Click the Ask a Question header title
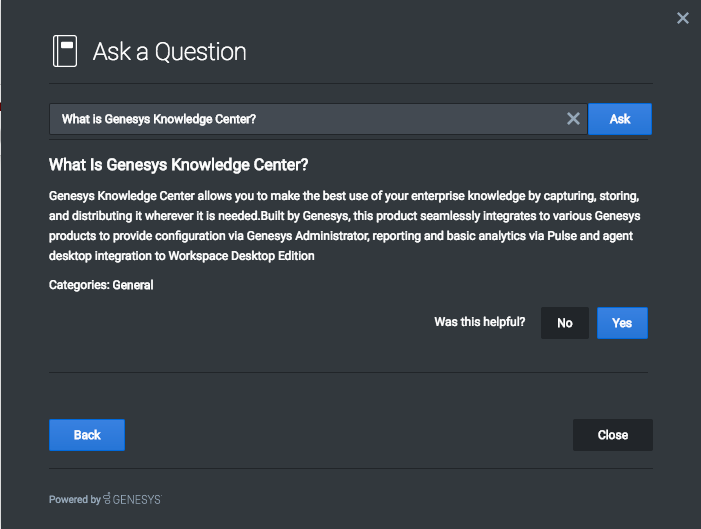This screenshot has height=529, width=701. [169, 52]
